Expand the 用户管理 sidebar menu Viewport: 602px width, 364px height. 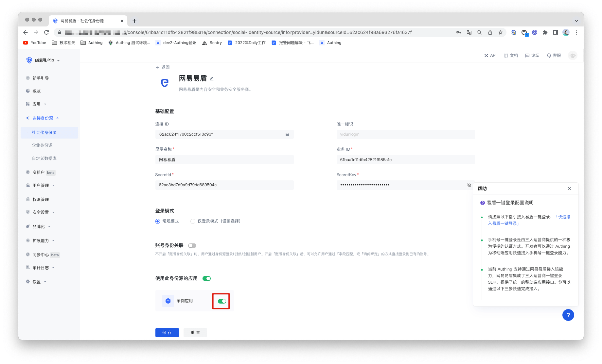coord(41,186)
